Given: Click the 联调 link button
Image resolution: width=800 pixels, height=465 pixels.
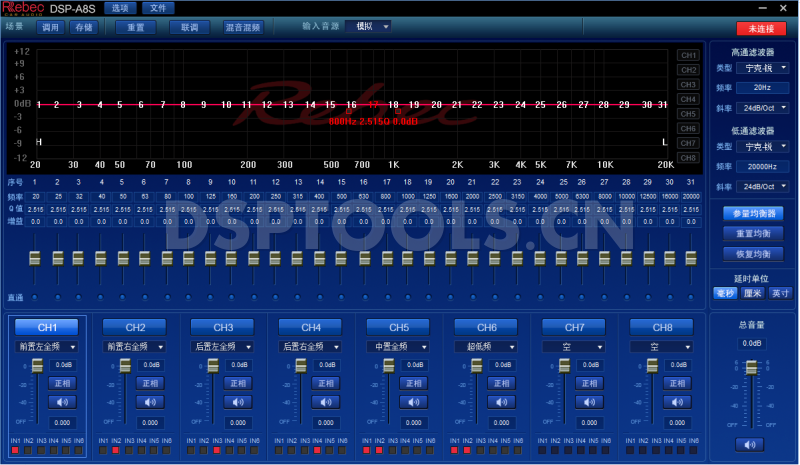Looking at the screenshot, I should [x=189, y=27].
